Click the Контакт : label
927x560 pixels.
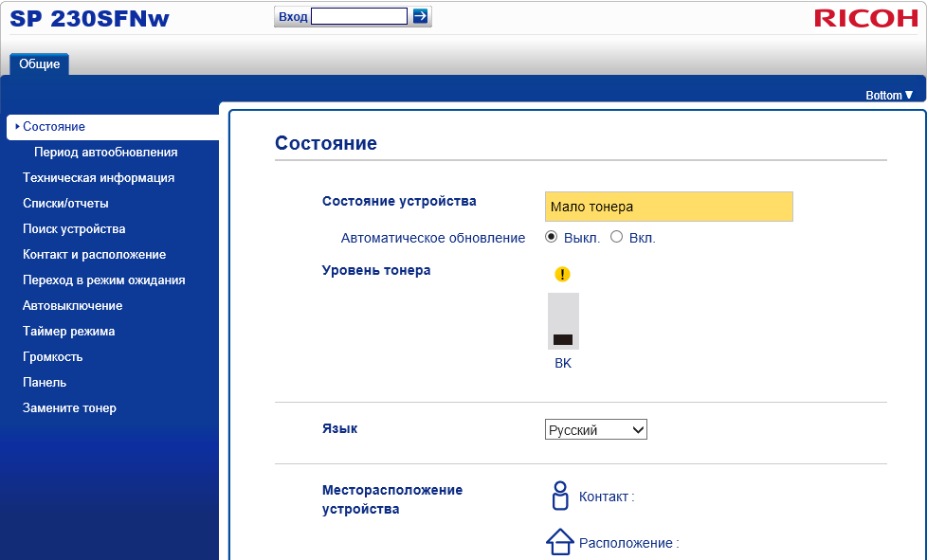pyautogui.click(x=607, y=497)
